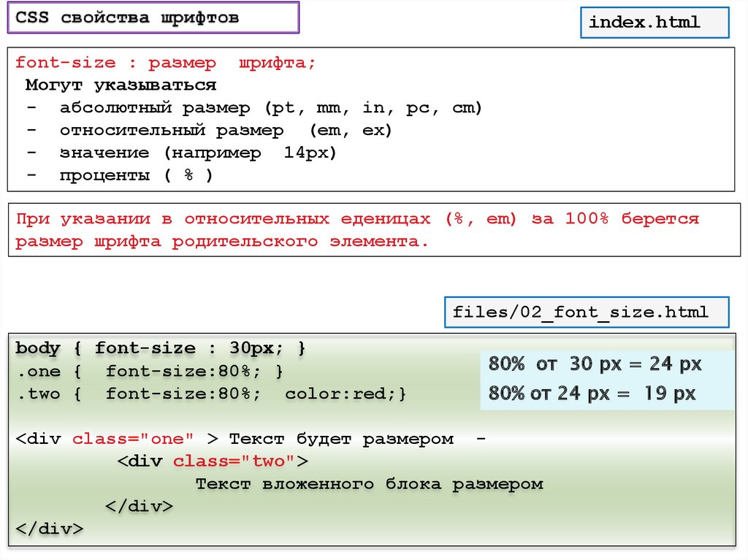Click the red class="one" attribute

133,439
